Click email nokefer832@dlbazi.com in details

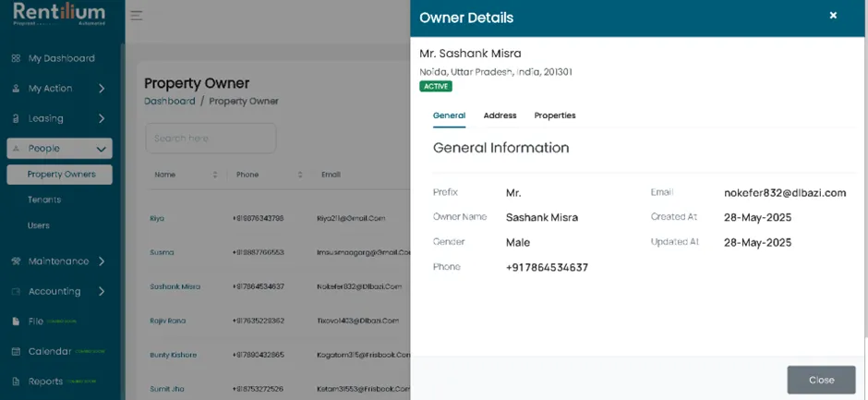[x=785, y=193]
